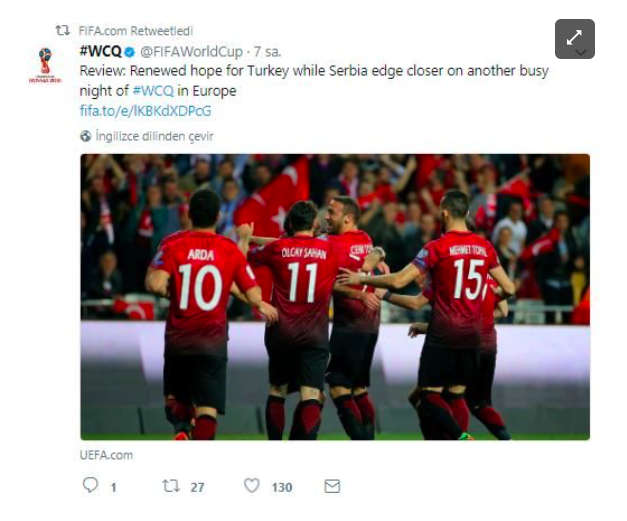Click the blue verified badge

(130, 52)
